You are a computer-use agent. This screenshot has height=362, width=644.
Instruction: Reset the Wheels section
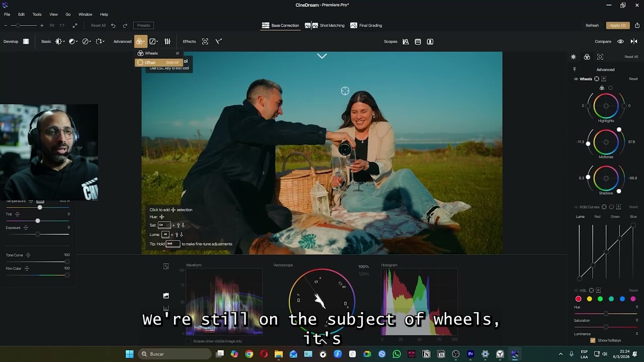click(x=633, y=79)
